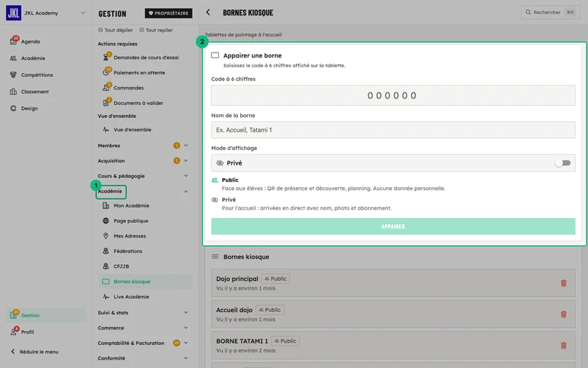Click the hidden-eye icon in the Privé row
This screenshot has height=368, width=588.
click(x=220, y=163)
